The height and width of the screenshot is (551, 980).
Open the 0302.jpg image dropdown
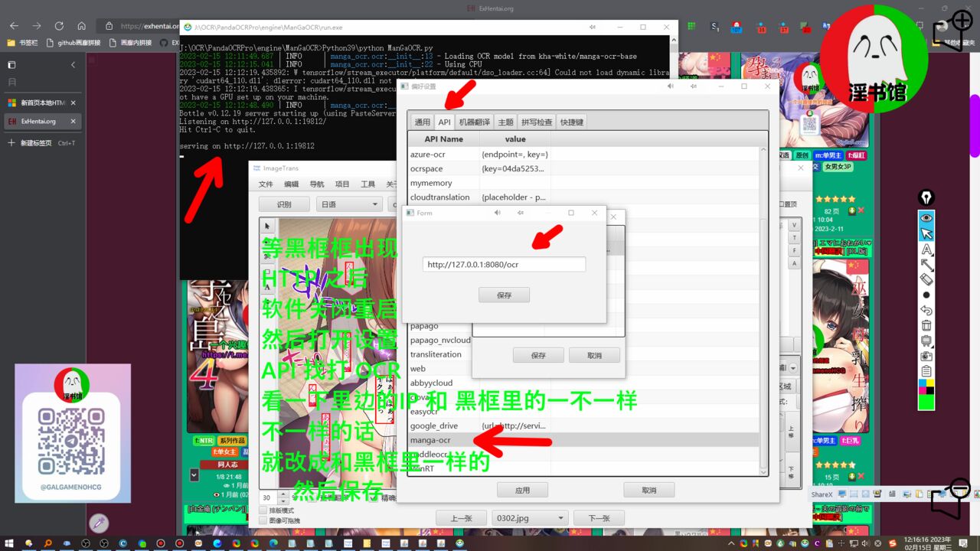(530, 518)
